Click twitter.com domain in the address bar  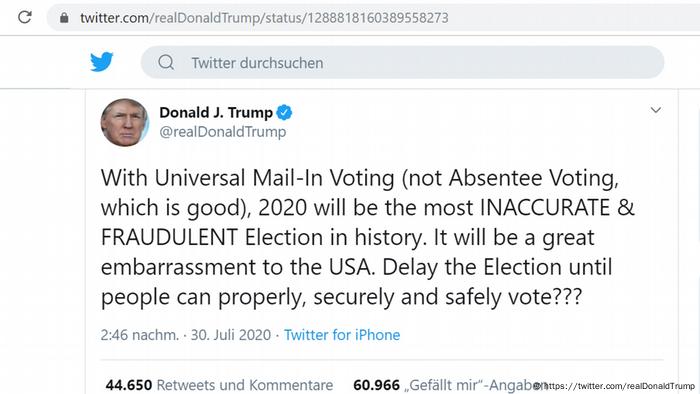114,18
